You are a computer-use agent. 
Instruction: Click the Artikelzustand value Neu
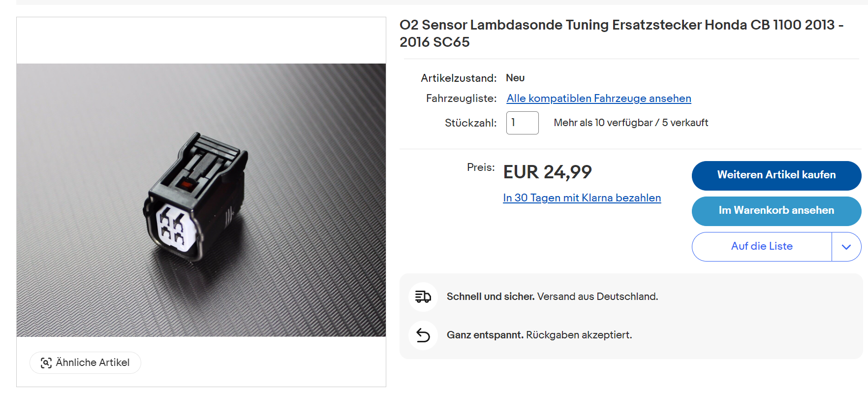tap(515, 78)
